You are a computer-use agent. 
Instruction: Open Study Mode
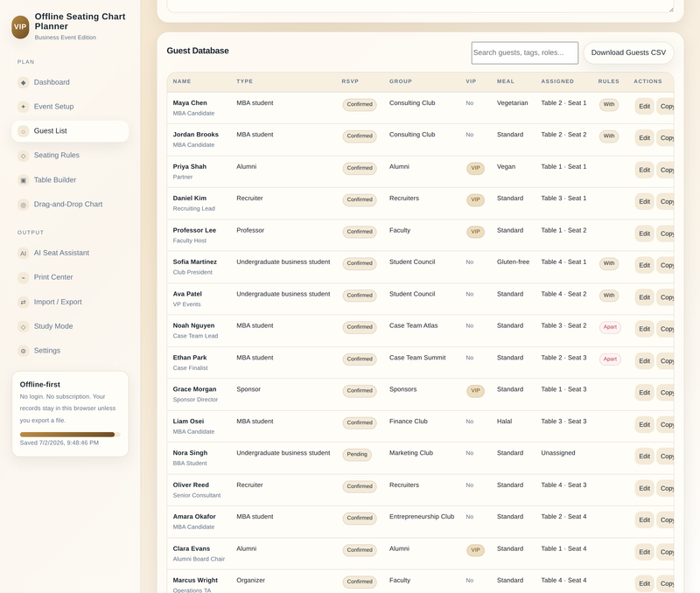click(x=70, y=326)
